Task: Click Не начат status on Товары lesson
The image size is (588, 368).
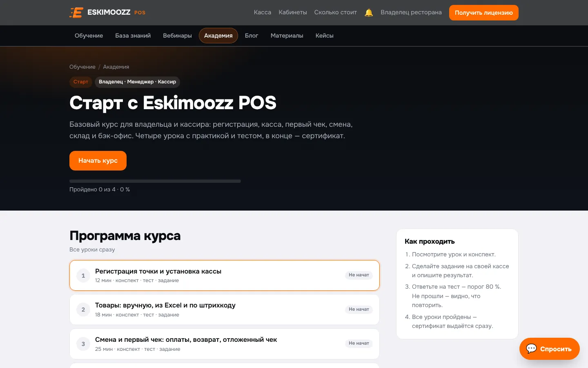Action: click(359, 309)
